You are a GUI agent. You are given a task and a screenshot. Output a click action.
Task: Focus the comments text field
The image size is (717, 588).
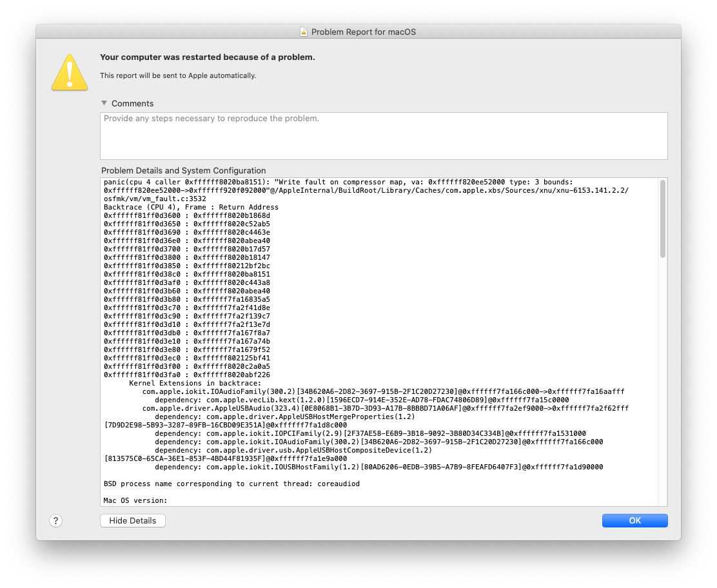pos(384,136)
